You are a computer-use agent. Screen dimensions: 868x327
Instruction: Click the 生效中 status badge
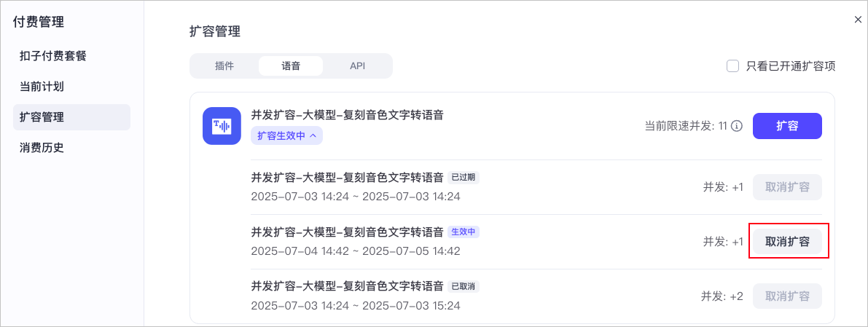coord(464,232)
